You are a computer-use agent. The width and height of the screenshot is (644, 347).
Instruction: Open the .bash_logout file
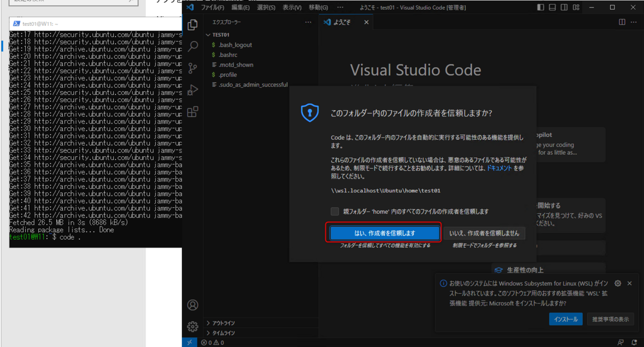(x=235, y=45)
